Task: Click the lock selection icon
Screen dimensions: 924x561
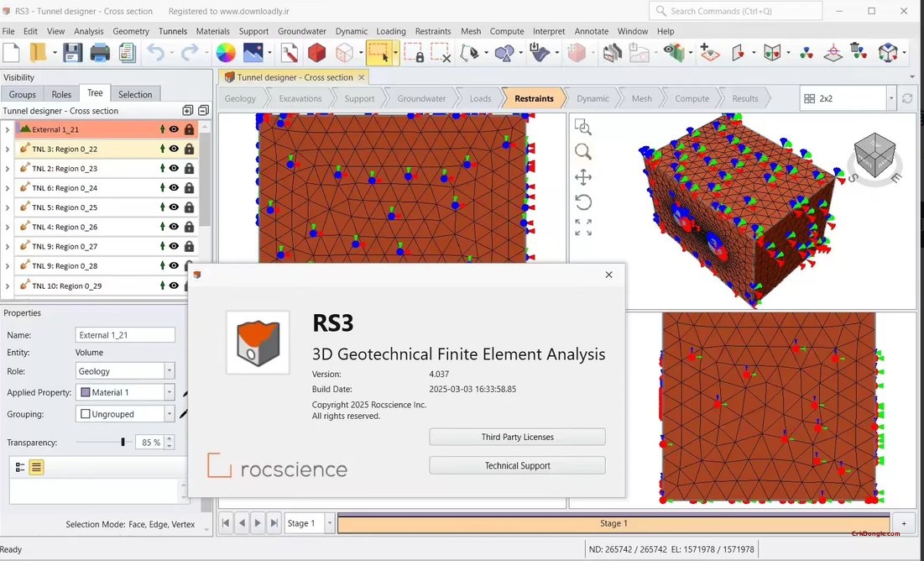Action: pos(415,53)
